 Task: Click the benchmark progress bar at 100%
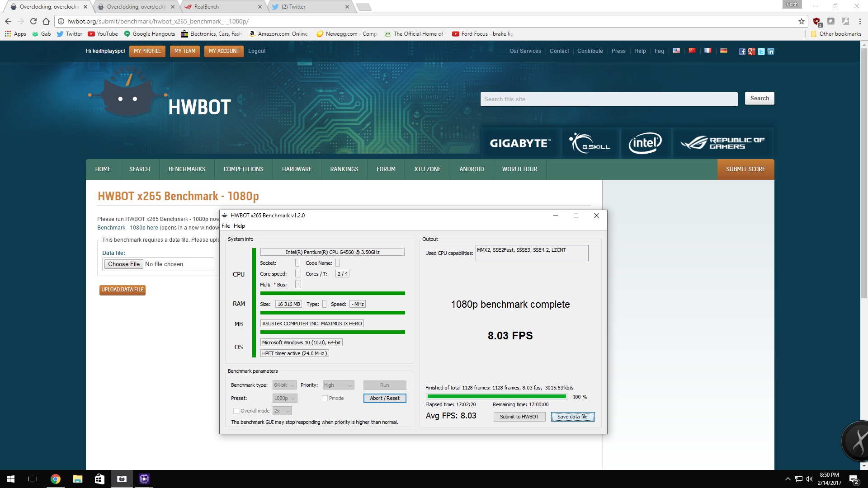496,397
